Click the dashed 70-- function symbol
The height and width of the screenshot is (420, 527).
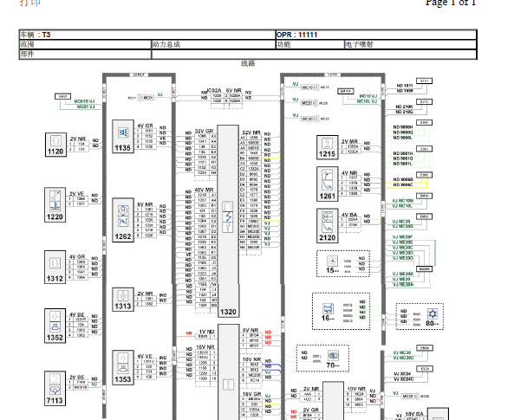click(322, 359)
